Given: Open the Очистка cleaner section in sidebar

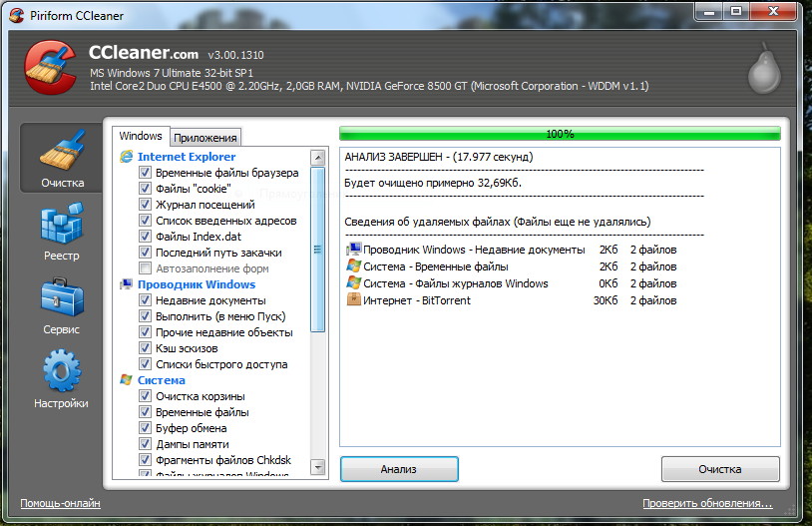Looking at the screenshot, I should (x=62, y=158).
